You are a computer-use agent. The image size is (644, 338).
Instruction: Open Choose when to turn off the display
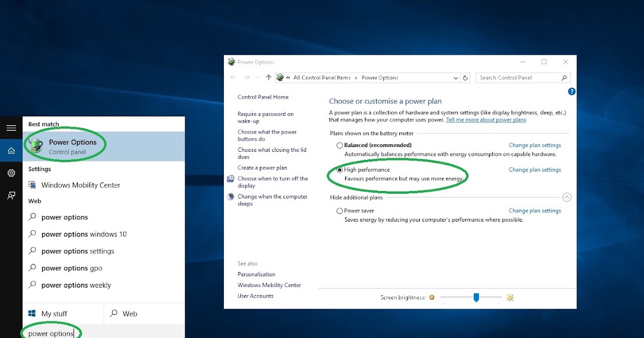(x=273, y=182)
